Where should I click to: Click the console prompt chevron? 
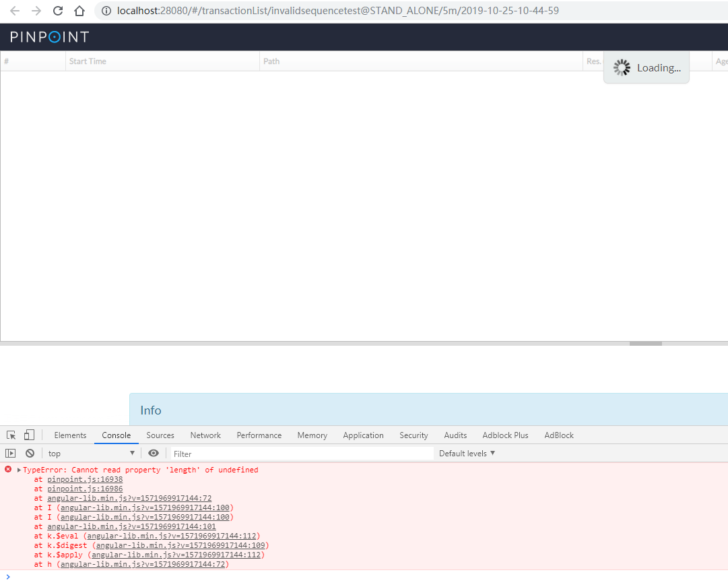(8, 577)
